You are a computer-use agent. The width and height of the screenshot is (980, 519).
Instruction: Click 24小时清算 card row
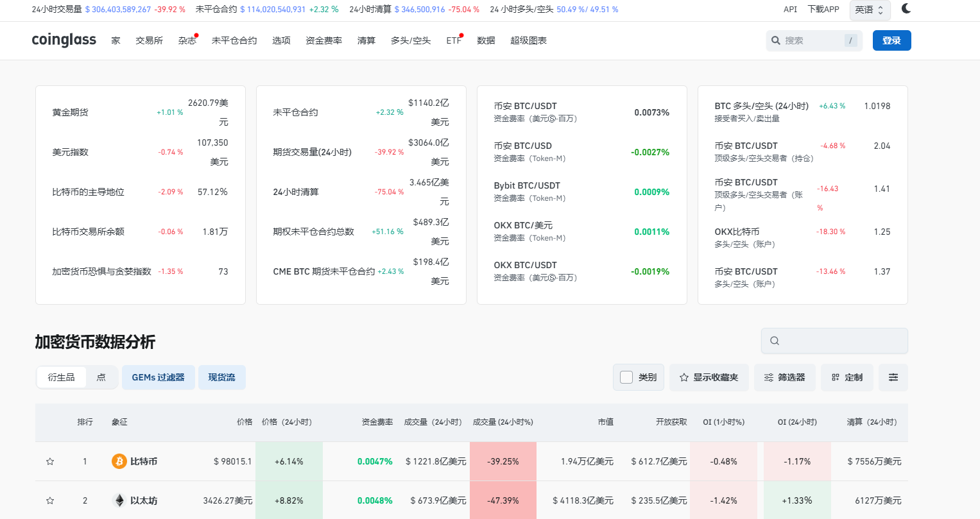(361, 192)
